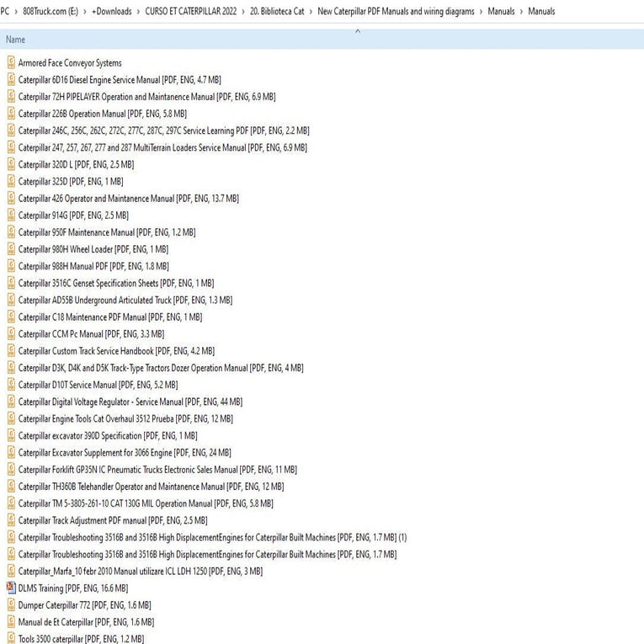Click the icon of Tools 3500 caterpillar file
Screen dimensions: 644x644
[x=11, y=639]
